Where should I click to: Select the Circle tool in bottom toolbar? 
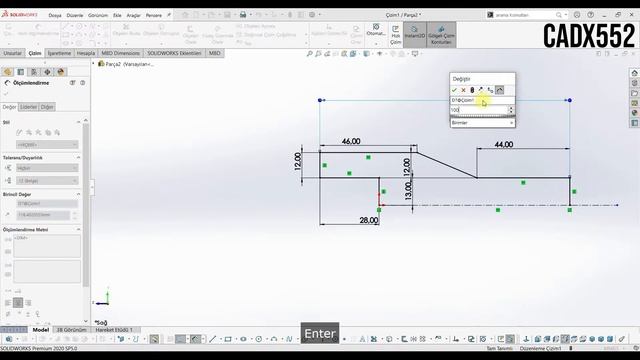[259, 339]
